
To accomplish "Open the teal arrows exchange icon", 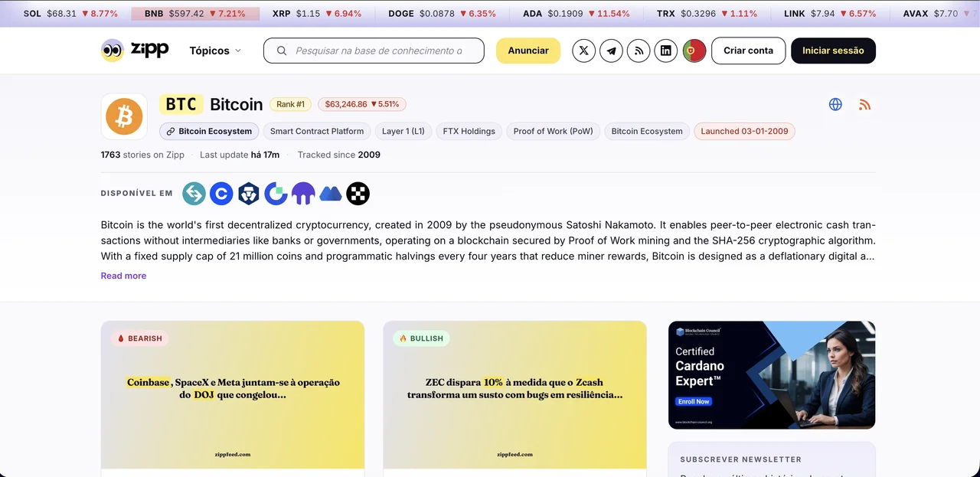I will 194,194.
